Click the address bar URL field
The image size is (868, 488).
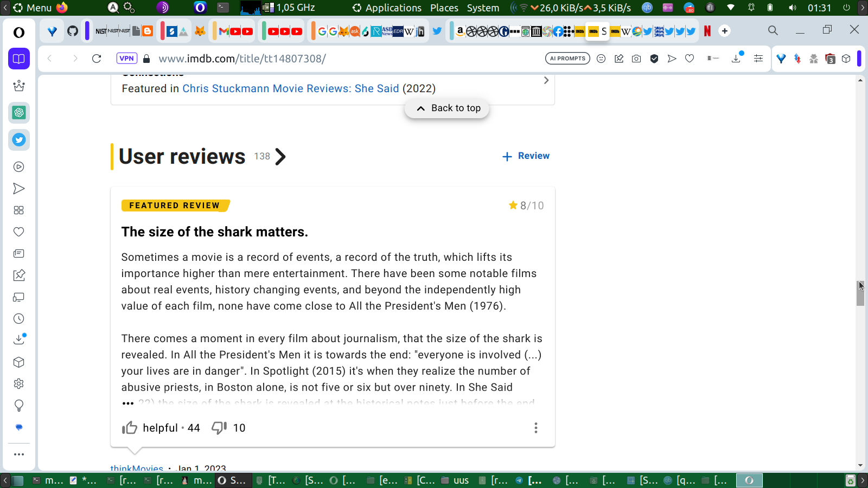click(x=347, y=59)
